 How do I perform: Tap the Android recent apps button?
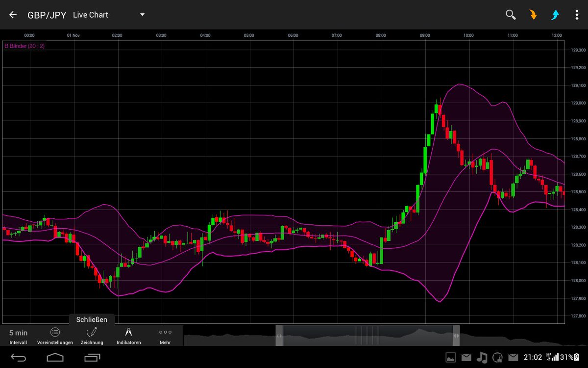tap(92, 357)
